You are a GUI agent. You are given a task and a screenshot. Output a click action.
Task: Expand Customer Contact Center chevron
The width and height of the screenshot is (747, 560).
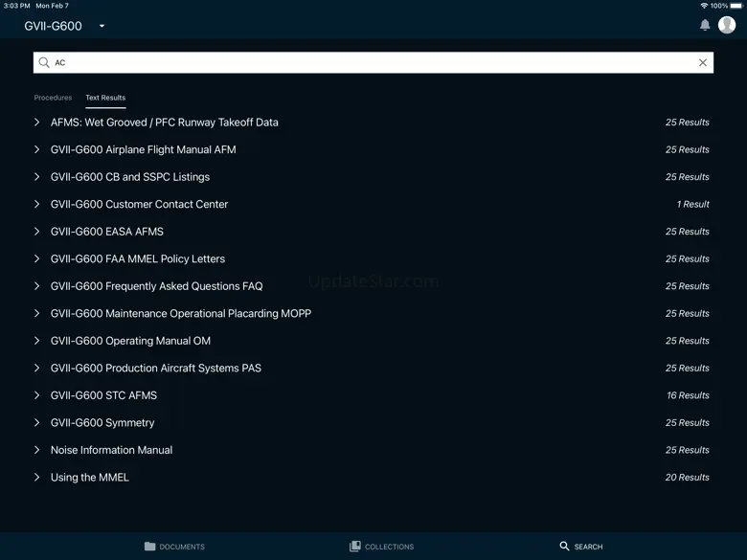(x=36, y=204)
